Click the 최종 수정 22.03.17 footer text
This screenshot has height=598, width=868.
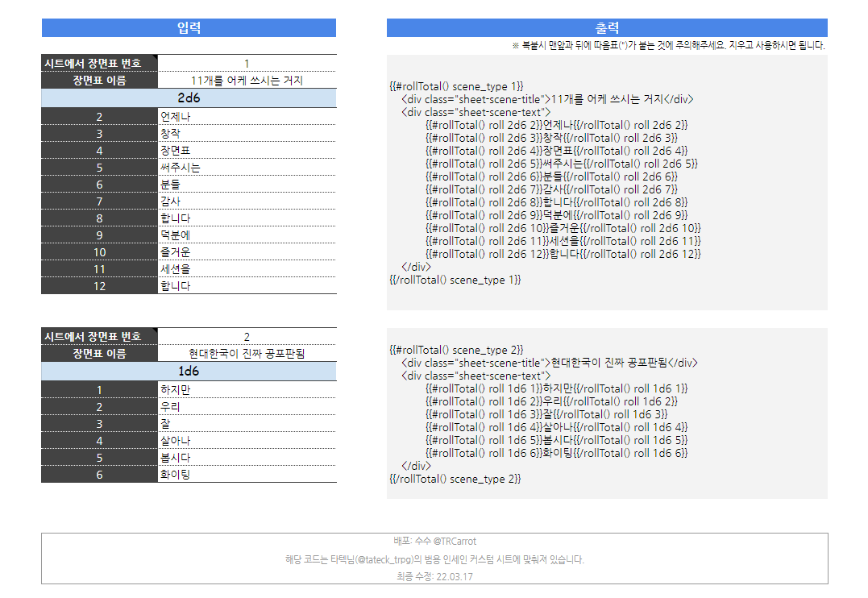click(433, 575)
